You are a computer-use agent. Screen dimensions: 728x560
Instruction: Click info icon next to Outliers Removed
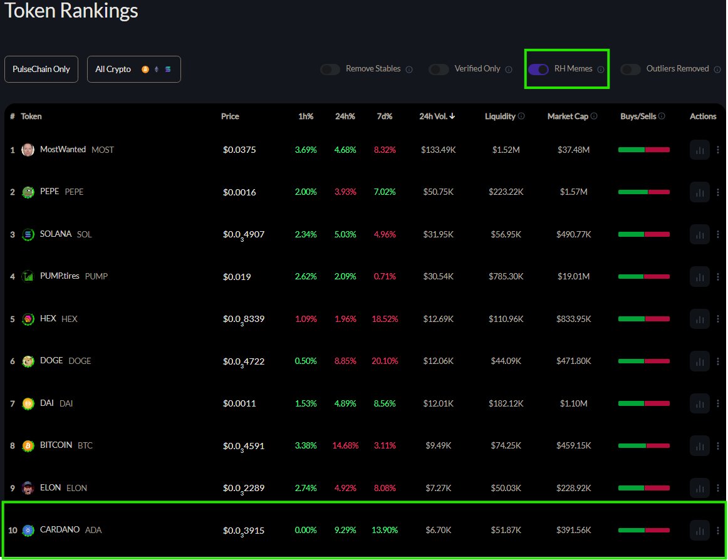point(717,70)
